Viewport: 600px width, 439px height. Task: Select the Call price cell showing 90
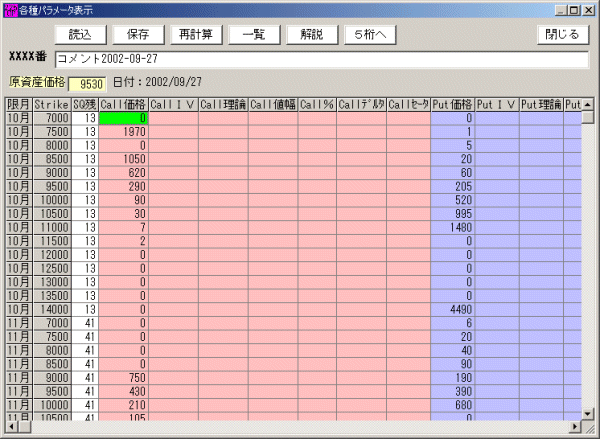[124, 200]
